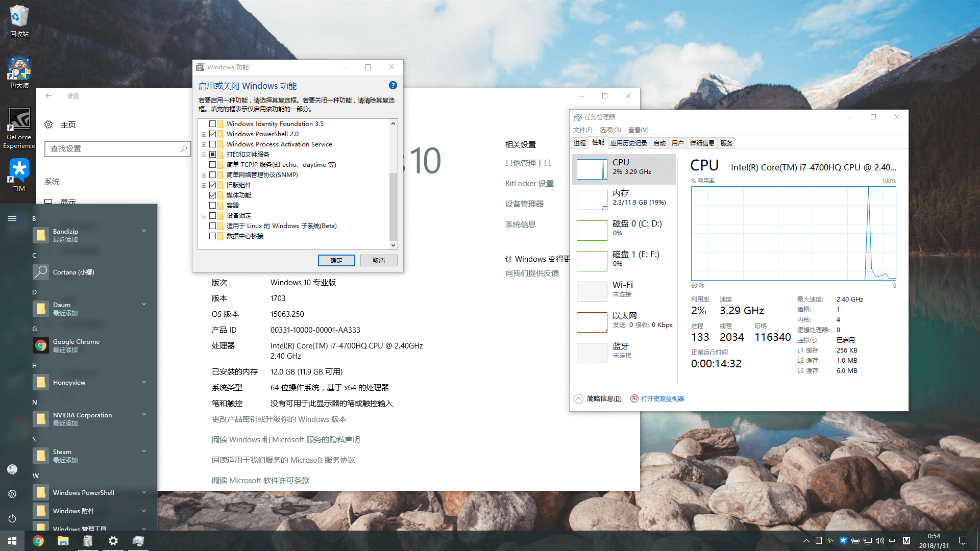The width and height of the screenshot is (980, 551).
Task: Click the Windows 功能 list scrollbar thumb
Action: [393, 207]
